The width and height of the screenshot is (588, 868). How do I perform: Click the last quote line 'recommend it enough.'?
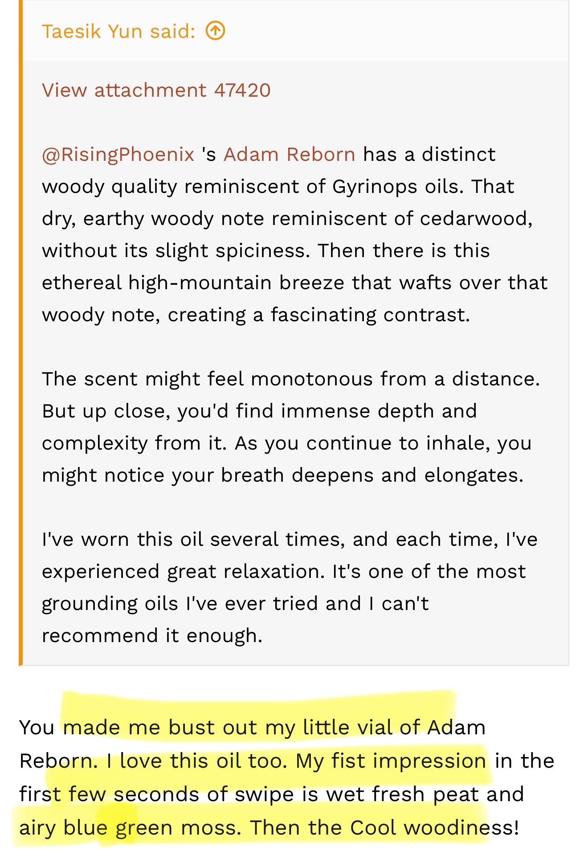tap(152, 635)
